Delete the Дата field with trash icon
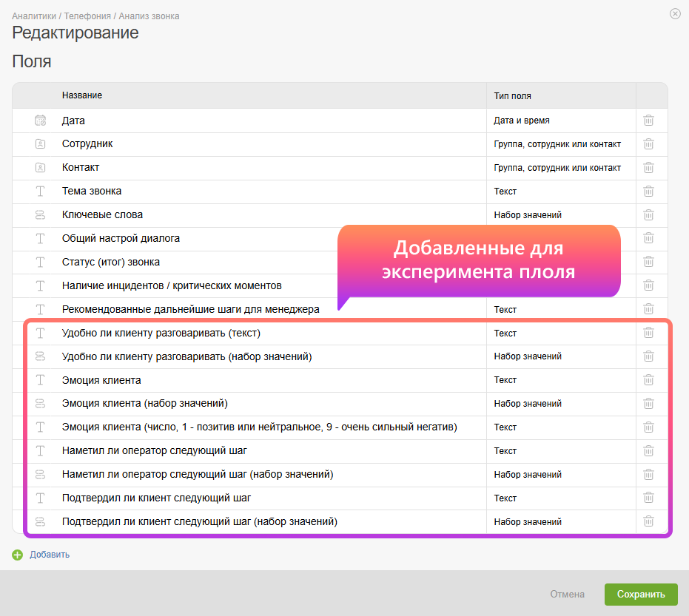Screen dimensions: 689x616 (648, 121)
